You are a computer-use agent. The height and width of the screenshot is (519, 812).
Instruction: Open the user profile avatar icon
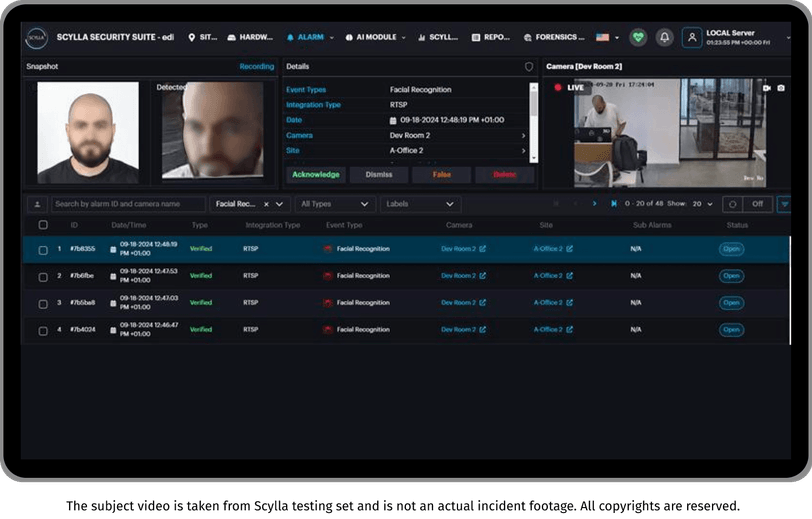(692, 37)
